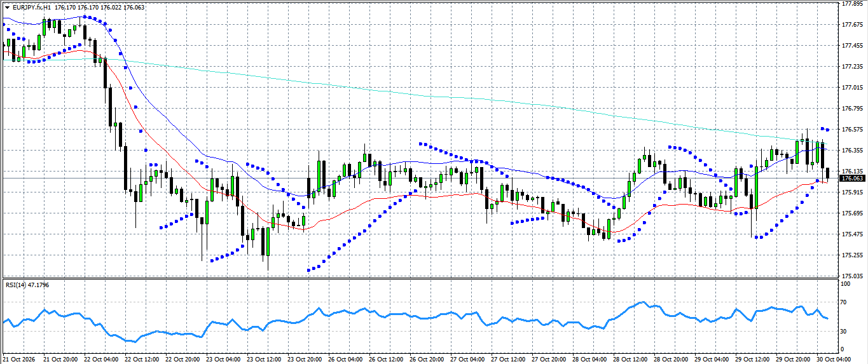
Task: Click time axis label 29 Oct 12:00
Action: pos(753,359)
